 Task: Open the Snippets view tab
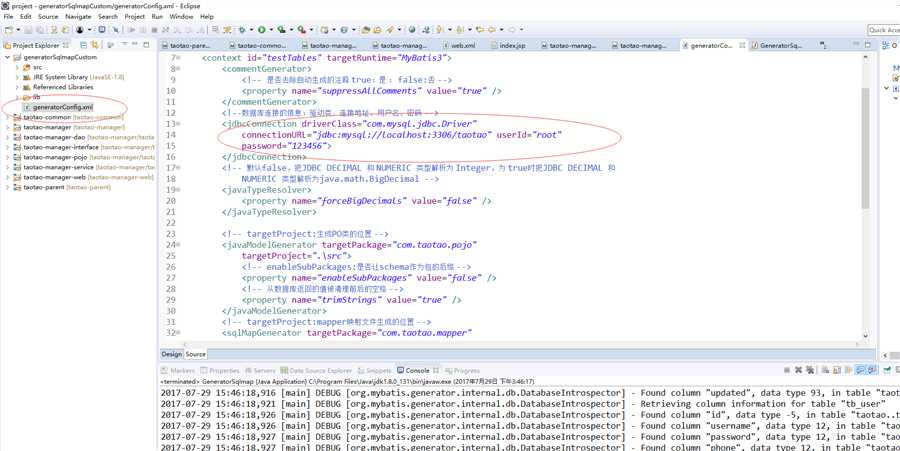click(x=374, y=371)
